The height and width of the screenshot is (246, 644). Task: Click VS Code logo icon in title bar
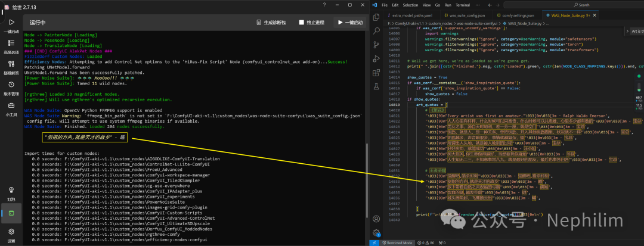click(374, 5)
